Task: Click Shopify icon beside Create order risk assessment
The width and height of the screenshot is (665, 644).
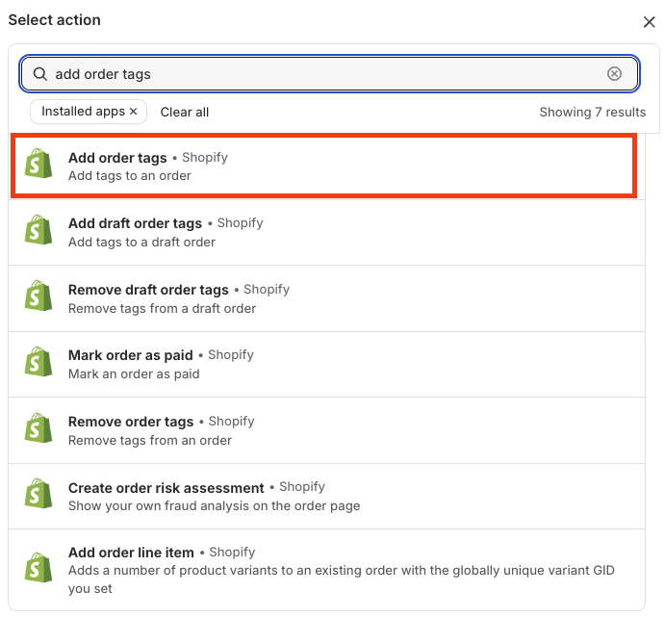Action: tap(38, 494)
